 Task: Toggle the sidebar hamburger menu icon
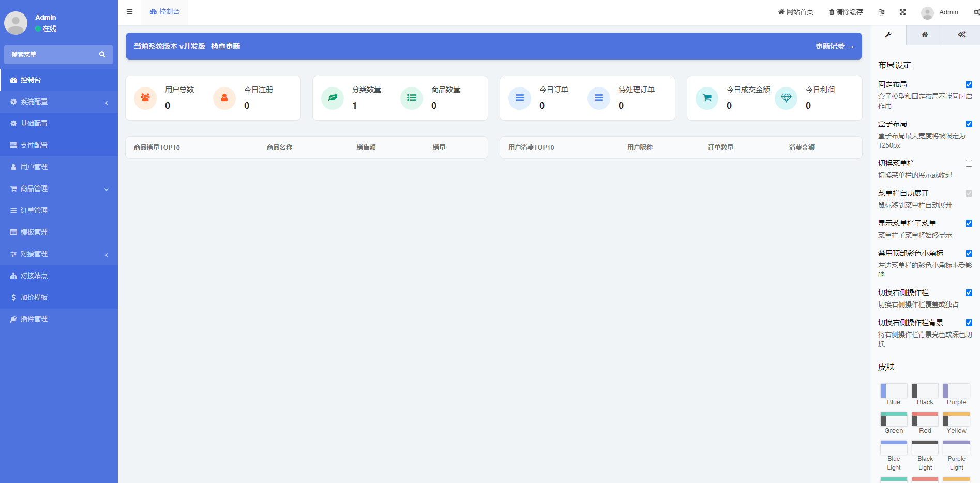click(130, 12)
